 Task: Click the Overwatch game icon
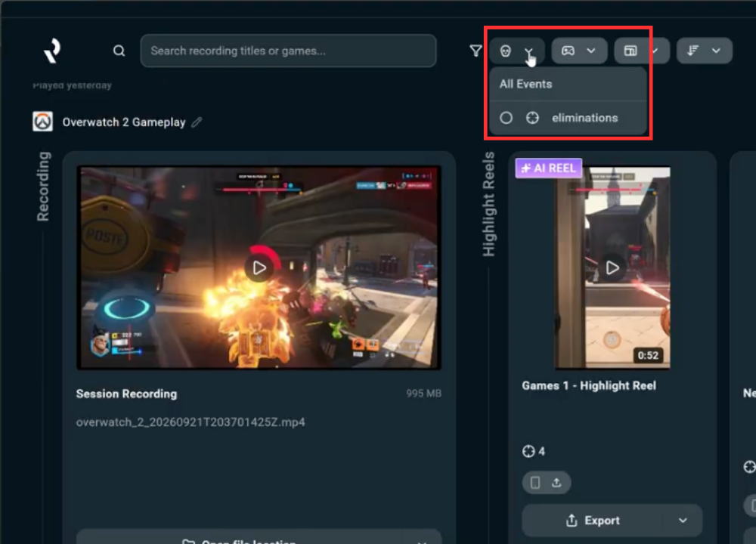pyautogui.click(x=42, y=122)
